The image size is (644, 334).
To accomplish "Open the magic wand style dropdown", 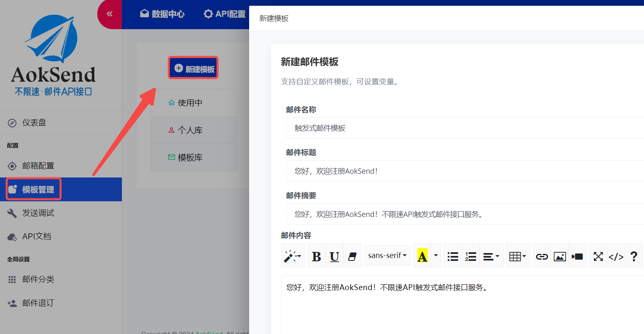I will click(x=293, y=256).
